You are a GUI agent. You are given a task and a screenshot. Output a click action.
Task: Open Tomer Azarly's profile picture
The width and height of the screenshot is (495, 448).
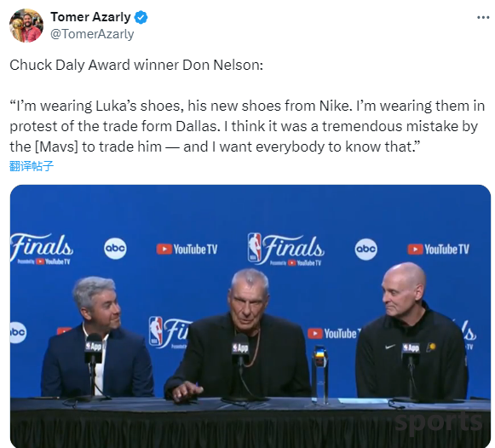click(x=26, y=26)
